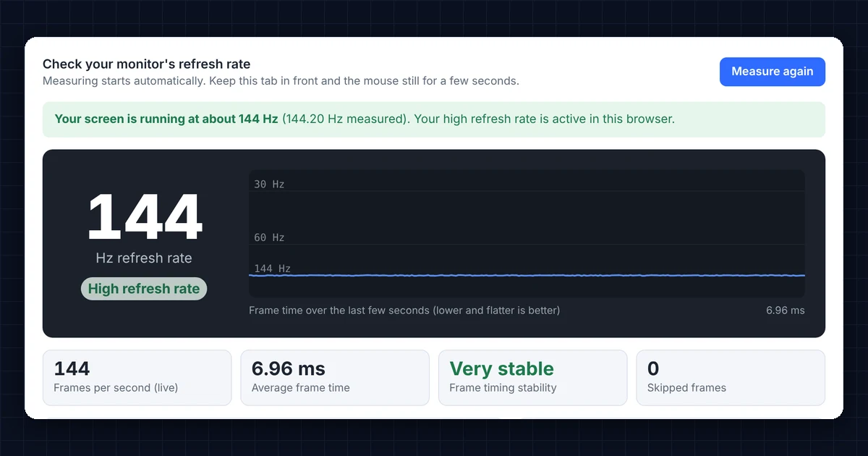868x456 pixels.
Task: Click the Skipped frames card
Action: click(x=731, y=378)
